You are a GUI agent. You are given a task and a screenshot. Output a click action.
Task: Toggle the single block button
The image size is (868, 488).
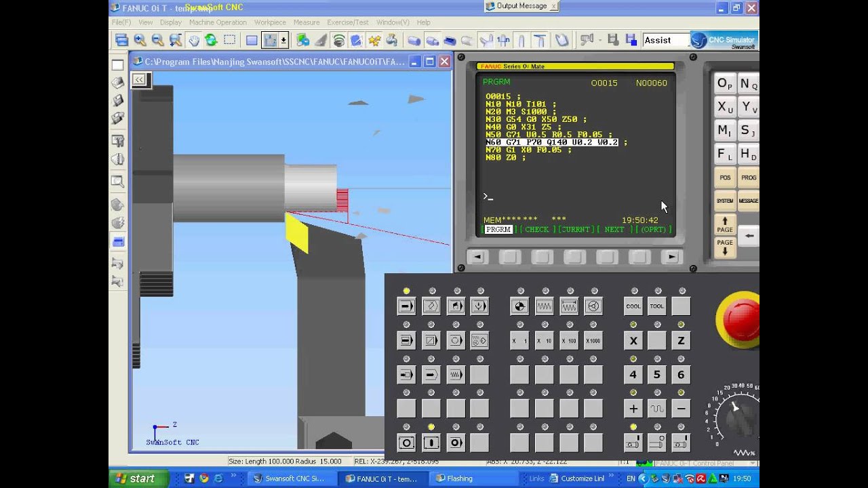(406, 340)
